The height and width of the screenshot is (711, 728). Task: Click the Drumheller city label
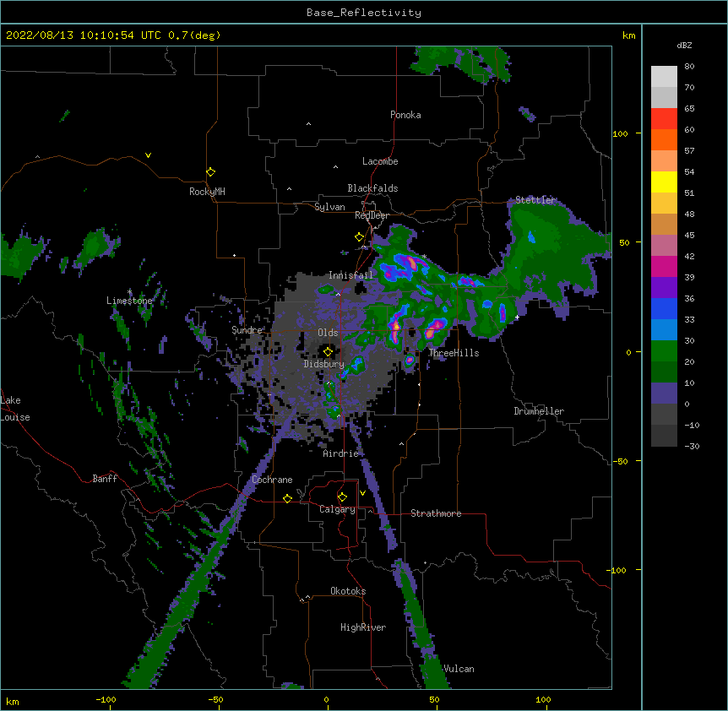point(539,411)
